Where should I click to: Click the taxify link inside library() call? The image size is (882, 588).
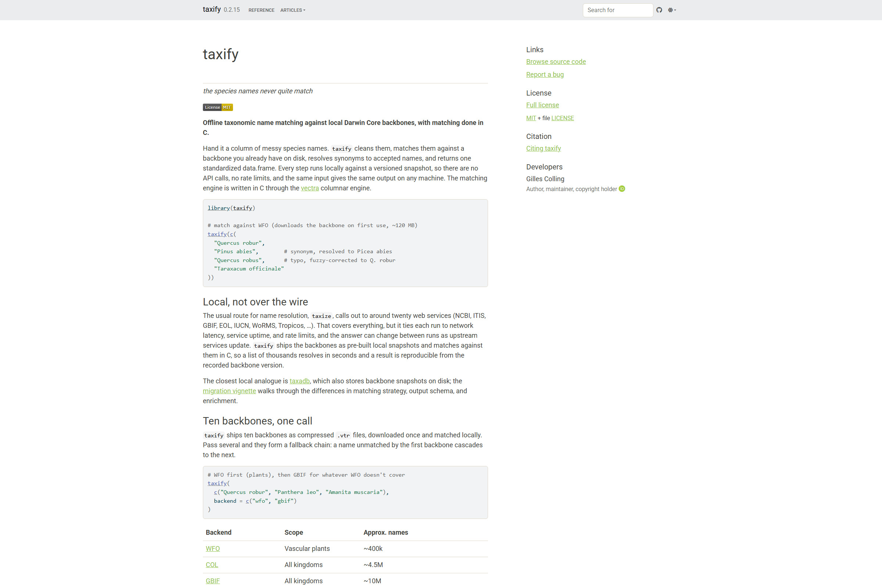click(x=243, y=208)
